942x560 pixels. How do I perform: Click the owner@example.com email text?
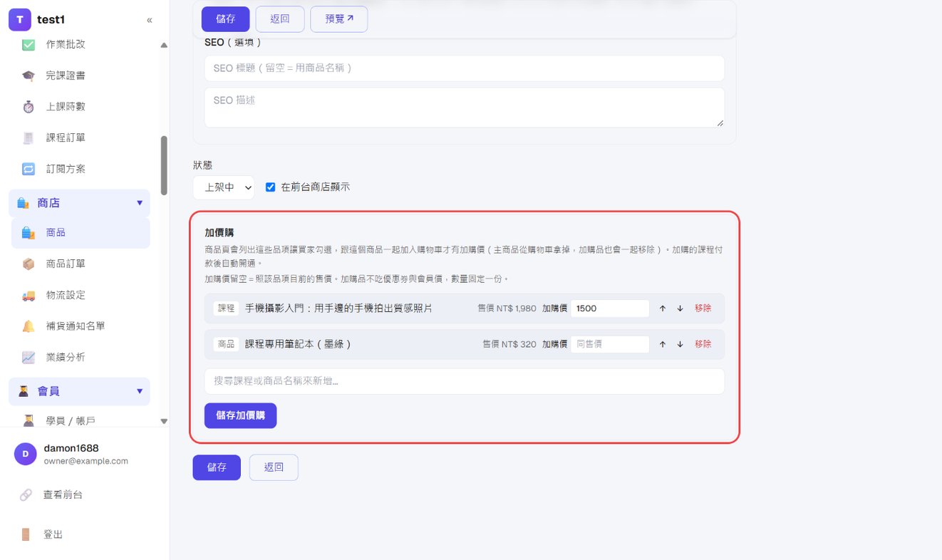86,461
